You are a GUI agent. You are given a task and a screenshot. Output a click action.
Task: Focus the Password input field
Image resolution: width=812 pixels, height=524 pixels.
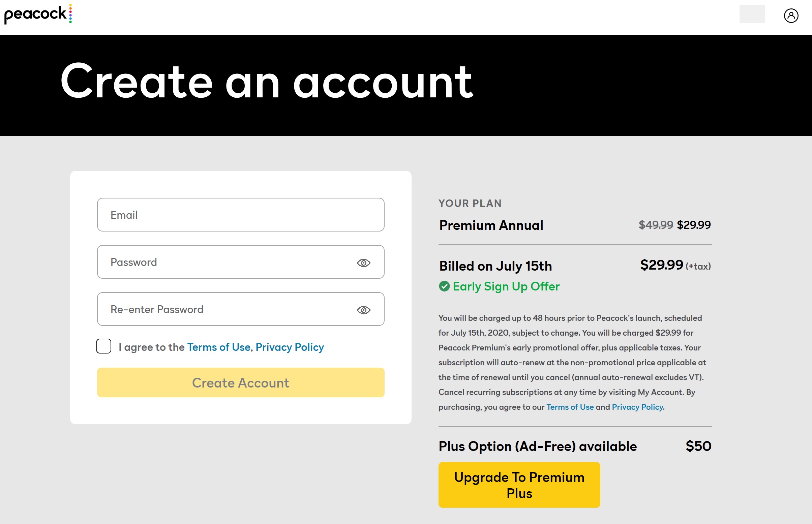coord(224,262)
